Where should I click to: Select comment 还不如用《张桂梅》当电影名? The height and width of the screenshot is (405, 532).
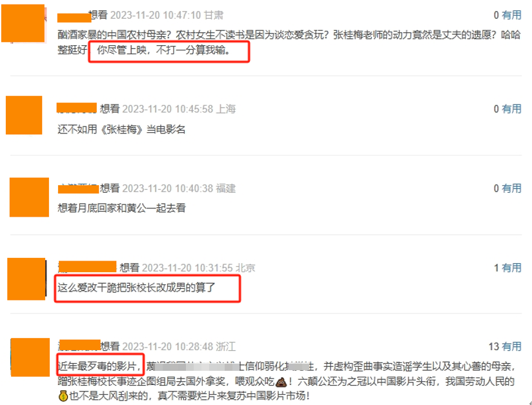pos(121,130)
